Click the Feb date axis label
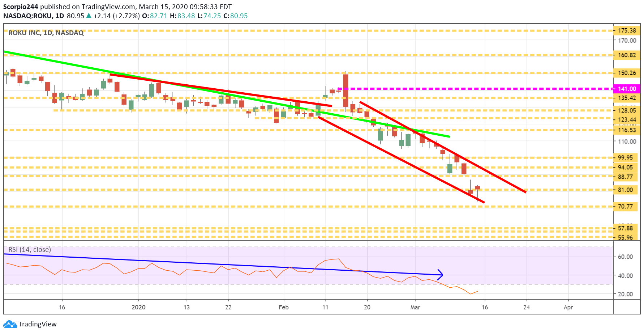 coord(284,307)
